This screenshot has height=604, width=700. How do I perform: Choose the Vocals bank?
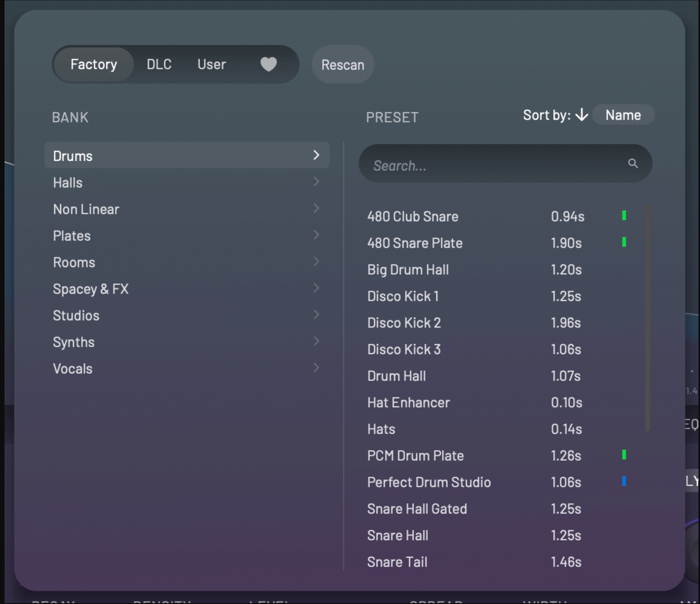click(73, 369)
